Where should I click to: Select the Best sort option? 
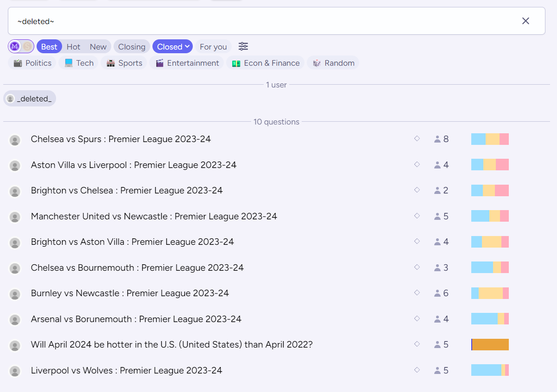49,47
